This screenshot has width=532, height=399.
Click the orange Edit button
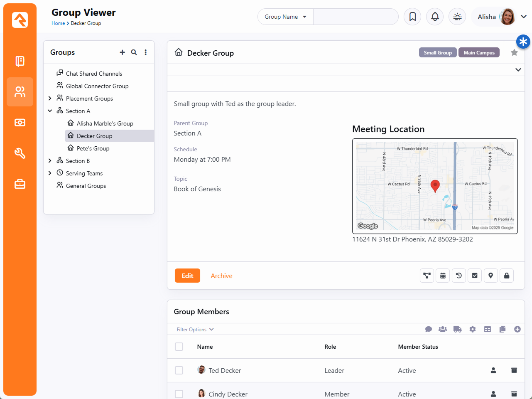click(187, 276)
